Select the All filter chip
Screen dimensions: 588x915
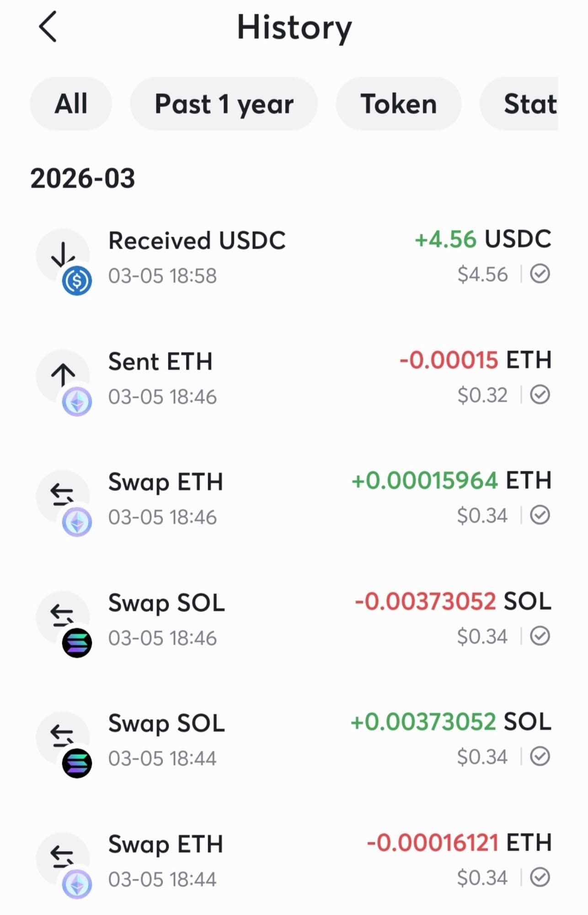point(71,104)
